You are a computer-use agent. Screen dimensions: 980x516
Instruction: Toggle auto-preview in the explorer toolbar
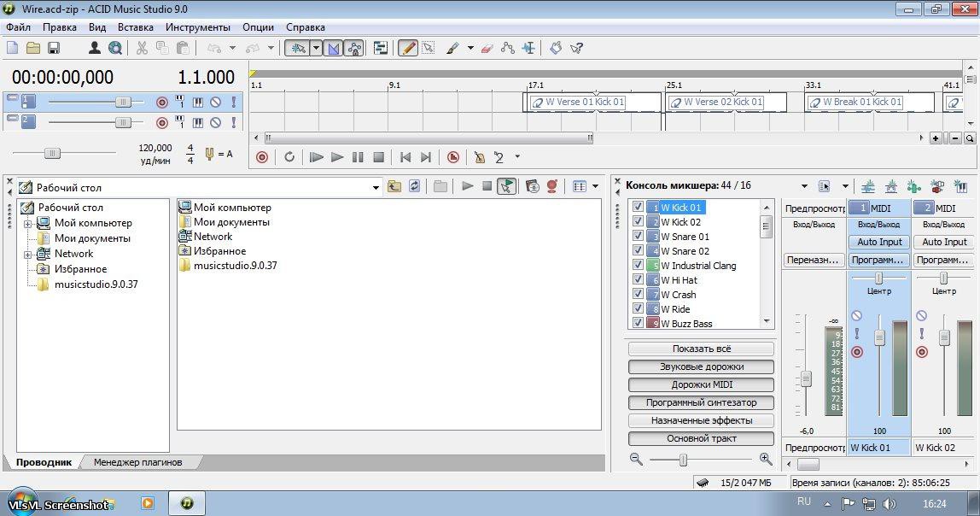click(506, 186)
